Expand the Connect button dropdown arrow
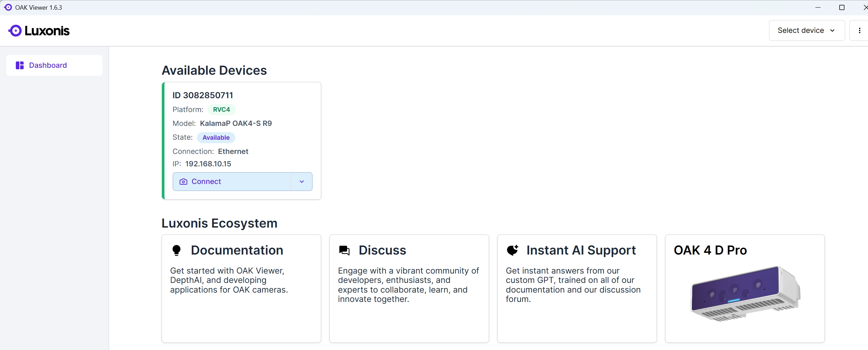This screenshot has height=350, width=868. [x=301, y=182]
